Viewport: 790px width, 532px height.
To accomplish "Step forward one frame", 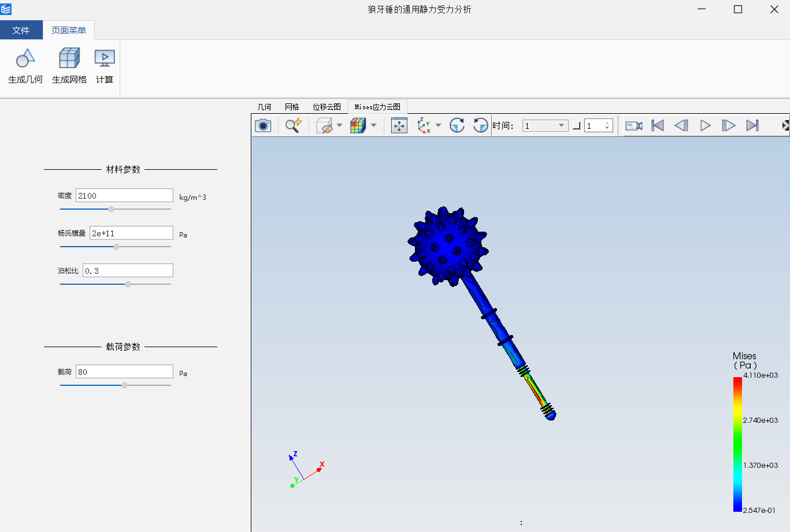I will (729, 125).
